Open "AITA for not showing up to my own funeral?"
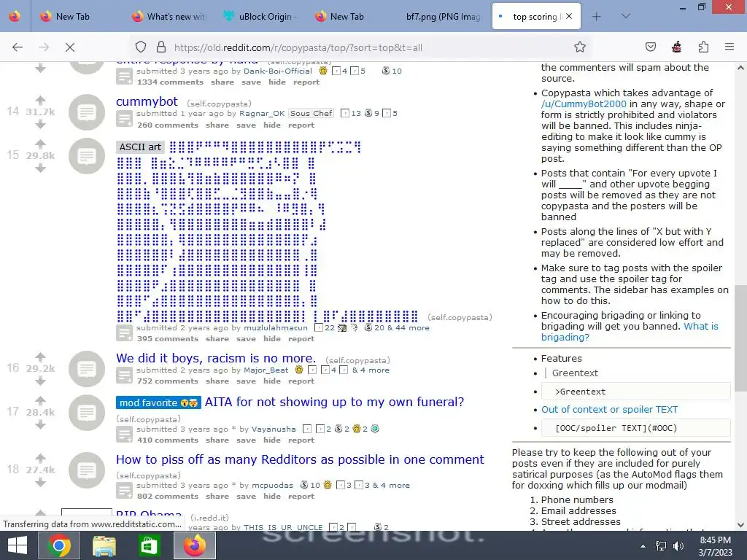747x560 pixels. click(x=334, y=402)
